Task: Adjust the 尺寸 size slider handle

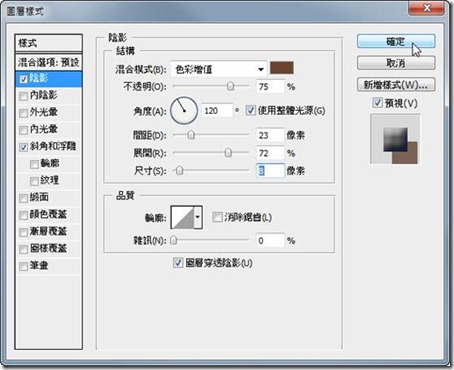Action: pos(179,170)
